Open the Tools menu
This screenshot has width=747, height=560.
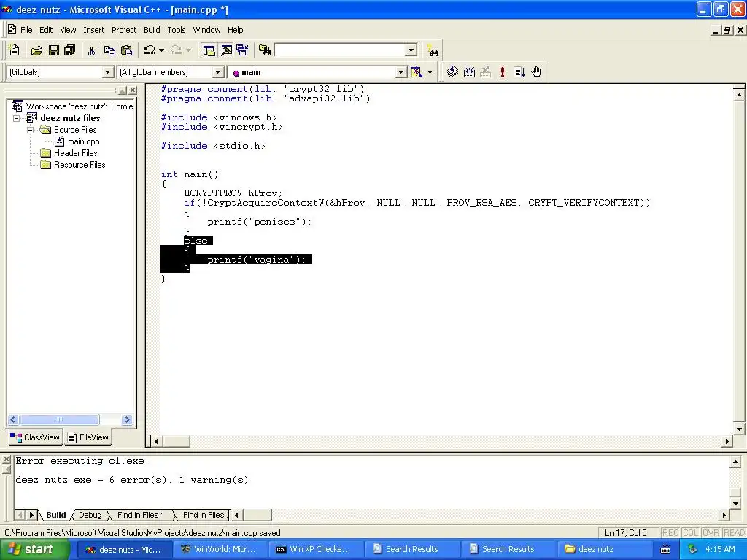tap(177, 30)
